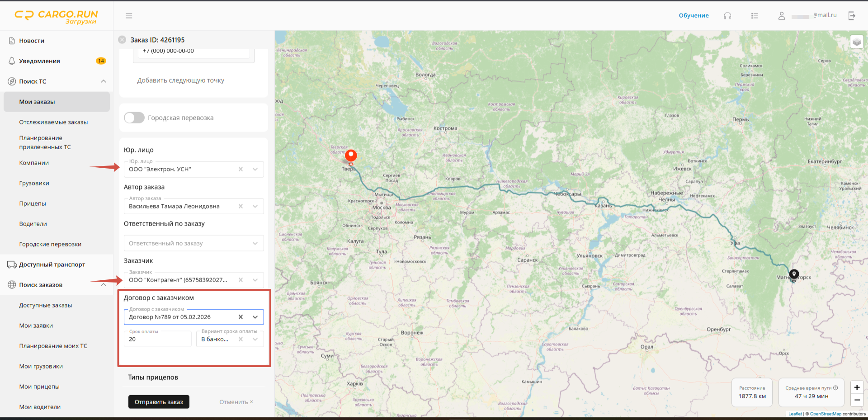Open the Обучение link
Image resolution: width=868 pixels, height=420 pixels.
pos(693,15)
